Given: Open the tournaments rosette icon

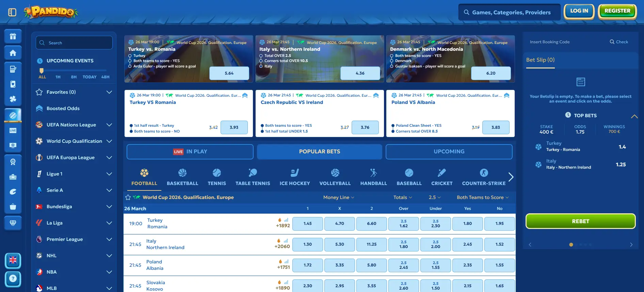Looking at the screenshot, I should (x=13, y=162).
